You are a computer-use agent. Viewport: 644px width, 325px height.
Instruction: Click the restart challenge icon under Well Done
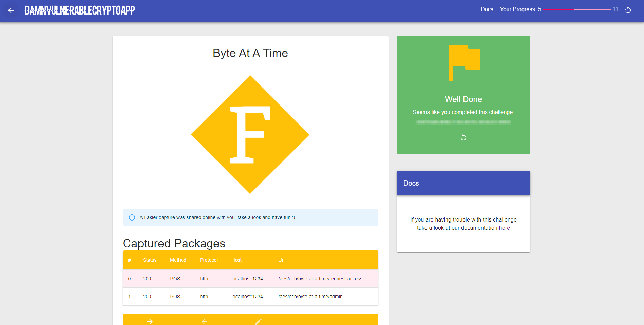click(x=463, y=137)
